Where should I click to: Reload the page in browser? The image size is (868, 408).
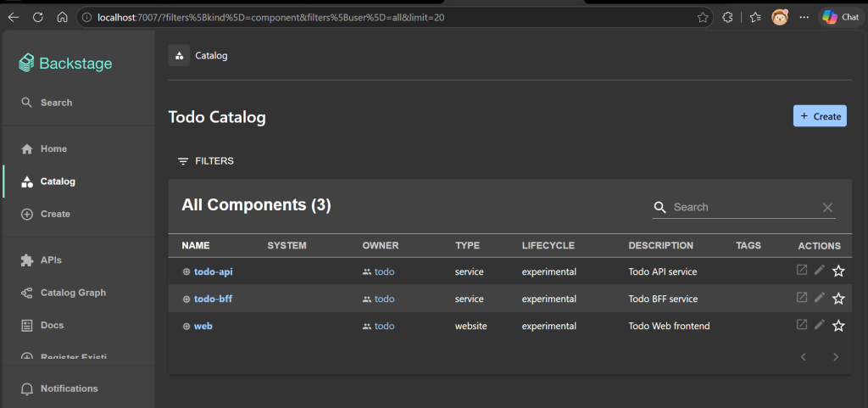pos(37,17)
